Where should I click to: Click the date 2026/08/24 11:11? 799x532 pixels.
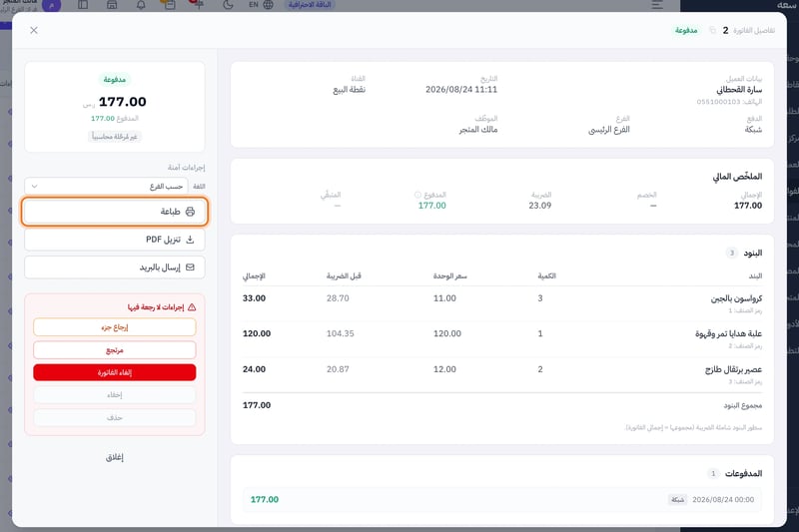click(461, 90)
